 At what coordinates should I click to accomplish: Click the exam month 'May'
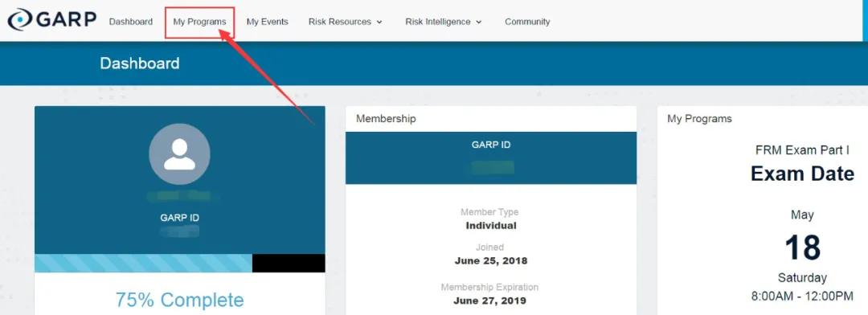tap(802, 215)
